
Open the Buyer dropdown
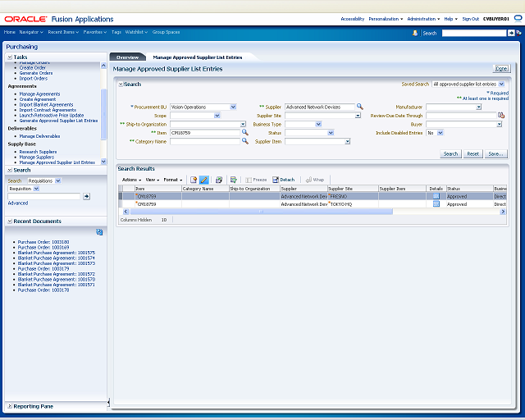click(500, 124)
